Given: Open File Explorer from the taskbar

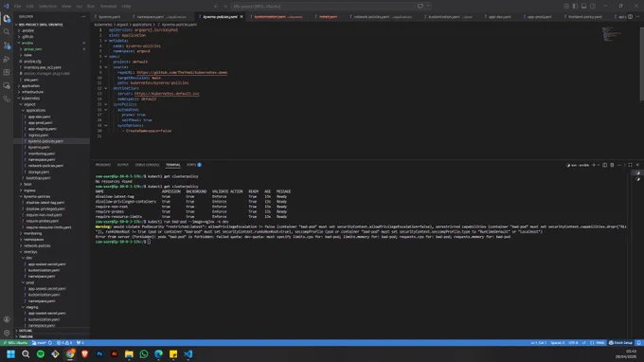Looking at the screenshot, I should 129,354.
